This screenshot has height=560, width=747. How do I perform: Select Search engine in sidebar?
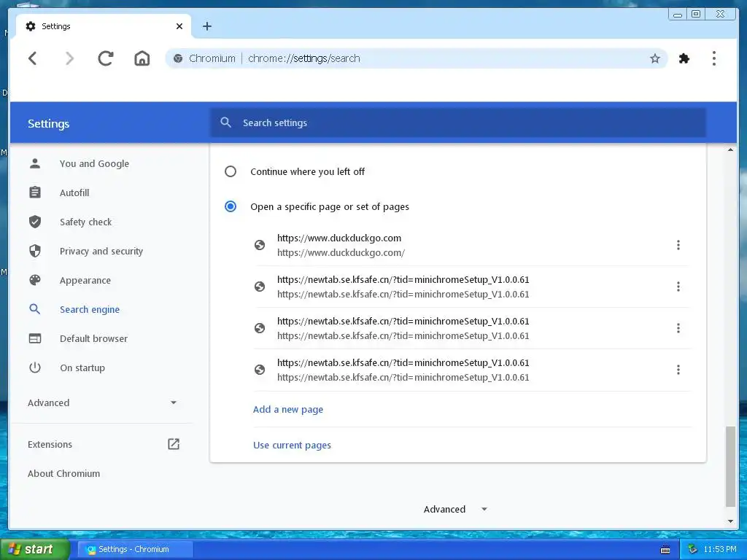90,309
